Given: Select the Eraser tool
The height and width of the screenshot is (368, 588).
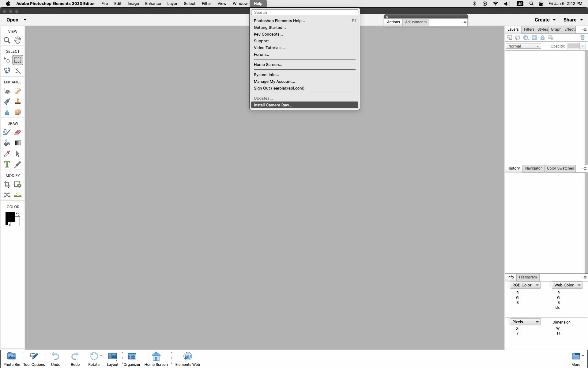Looking at the screenshot, I should [x=18, y=132].
